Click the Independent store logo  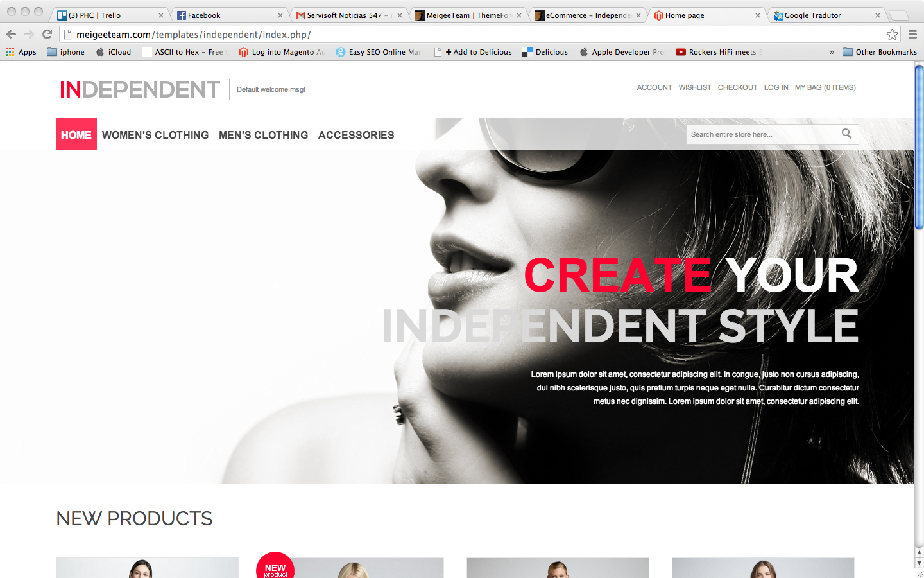coord(140,89)
